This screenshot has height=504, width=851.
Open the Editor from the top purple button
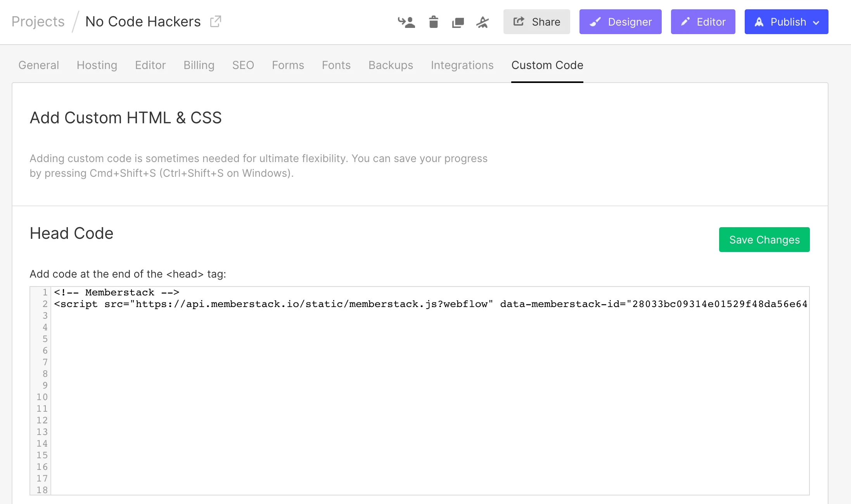coord(703,22)
